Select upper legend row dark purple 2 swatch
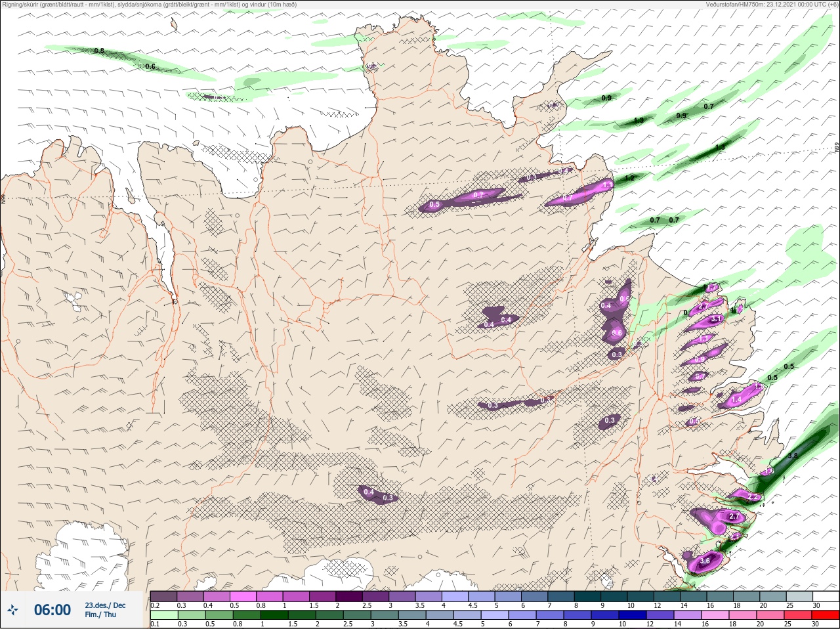 click(350, 596)
